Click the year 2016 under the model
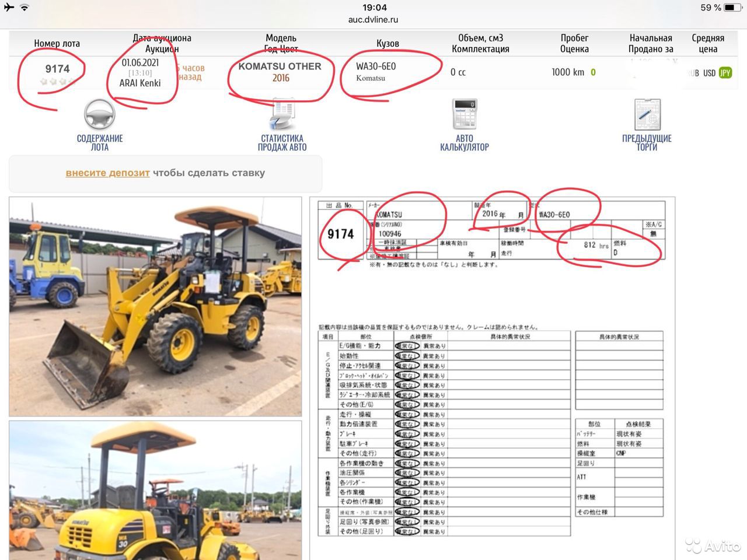 [x=281, y=78]
